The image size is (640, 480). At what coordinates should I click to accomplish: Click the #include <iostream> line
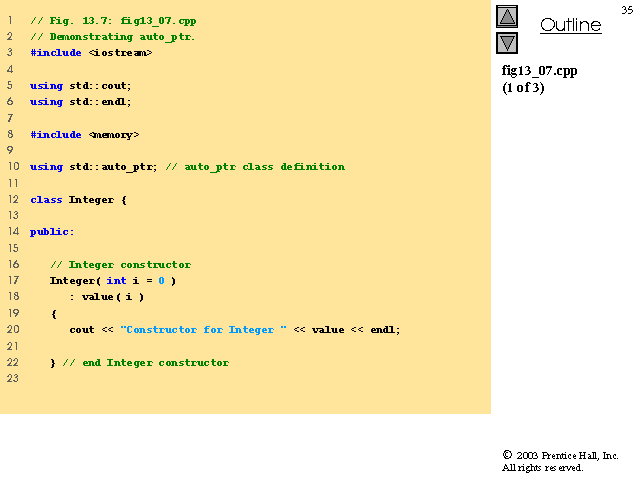coord(91,52)
